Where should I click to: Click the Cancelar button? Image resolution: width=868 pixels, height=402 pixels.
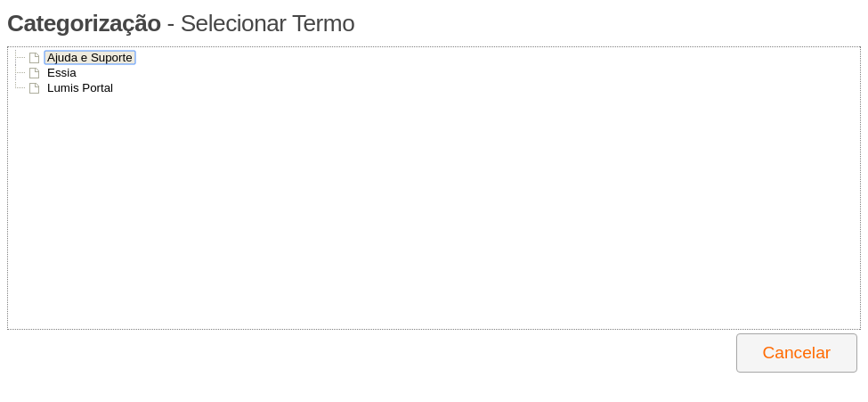tap(797, 353)
